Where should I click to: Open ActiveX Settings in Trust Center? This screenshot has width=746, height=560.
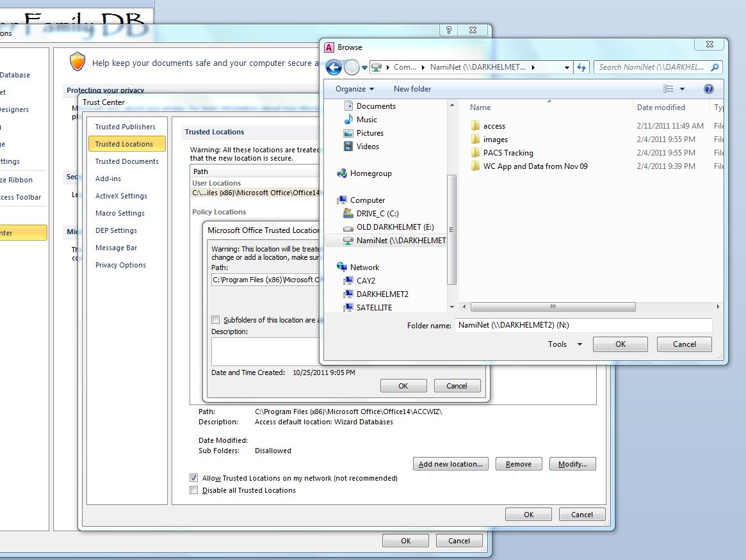[121, 196]
